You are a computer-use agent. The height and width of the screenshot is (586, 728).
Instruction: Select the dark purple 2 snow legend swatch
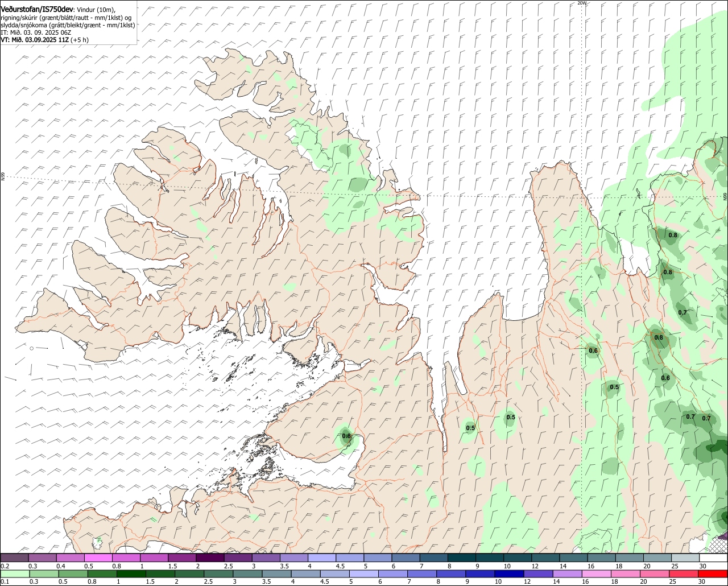click(210, 558)
